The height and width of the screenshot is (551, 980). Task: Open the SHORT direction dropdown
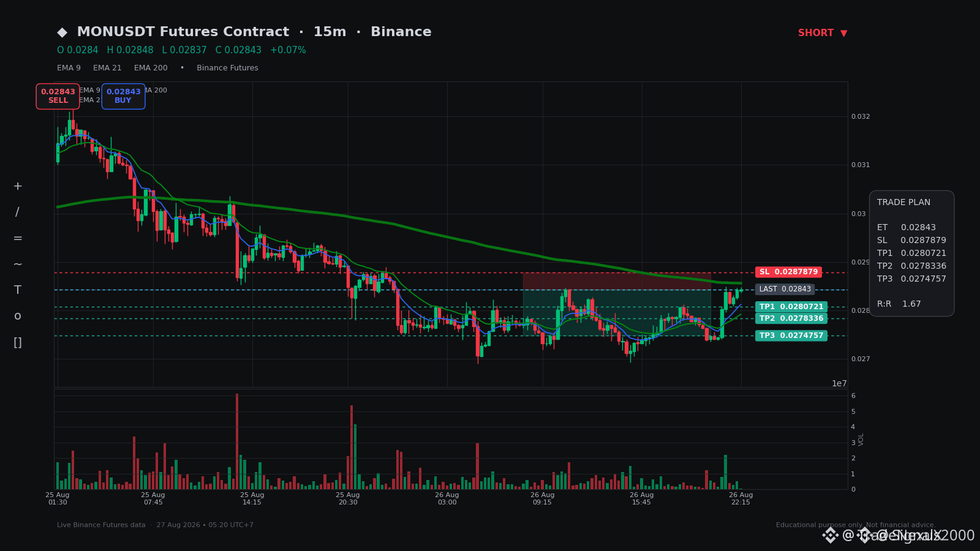823,33
